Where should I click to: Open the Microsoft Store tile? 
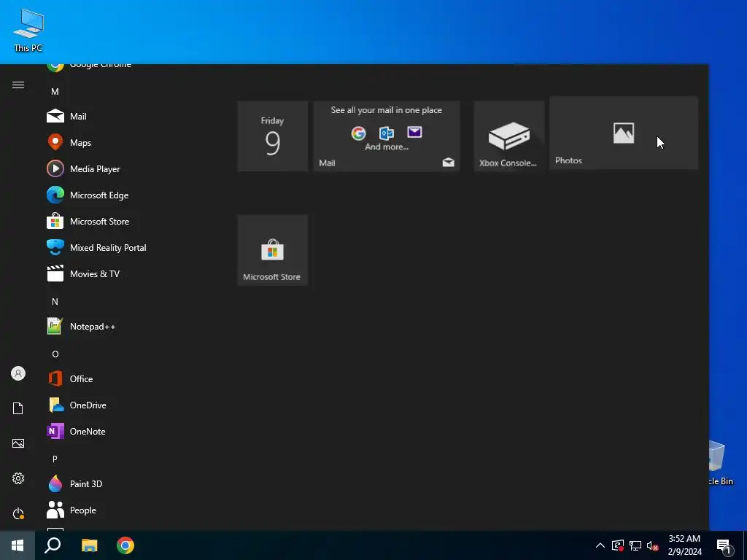(x=273, y=250)
